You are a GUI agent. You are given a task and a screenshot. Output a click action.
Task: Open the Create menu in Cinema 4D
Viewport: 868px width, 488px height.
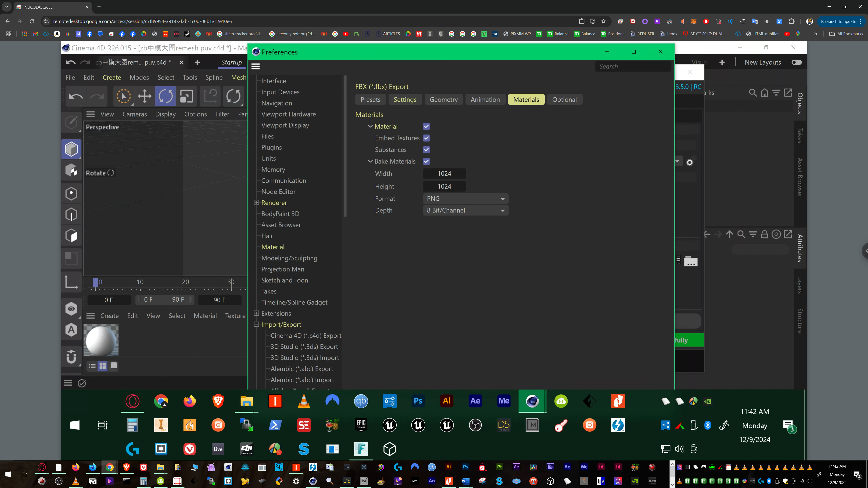pos(111,77)
